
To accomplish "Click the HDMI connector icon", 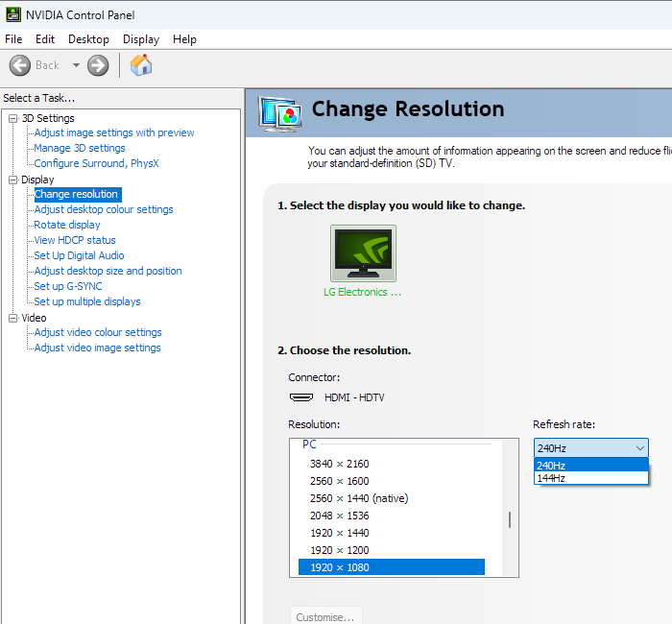I will tap(301, 397).
